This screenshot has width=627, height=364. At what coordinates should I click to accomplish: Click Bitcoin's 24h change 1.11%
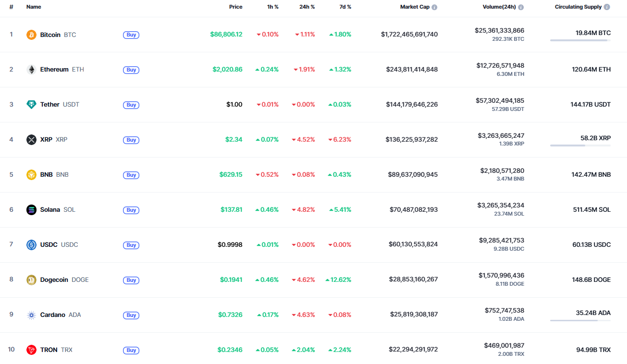click(305, 35)
